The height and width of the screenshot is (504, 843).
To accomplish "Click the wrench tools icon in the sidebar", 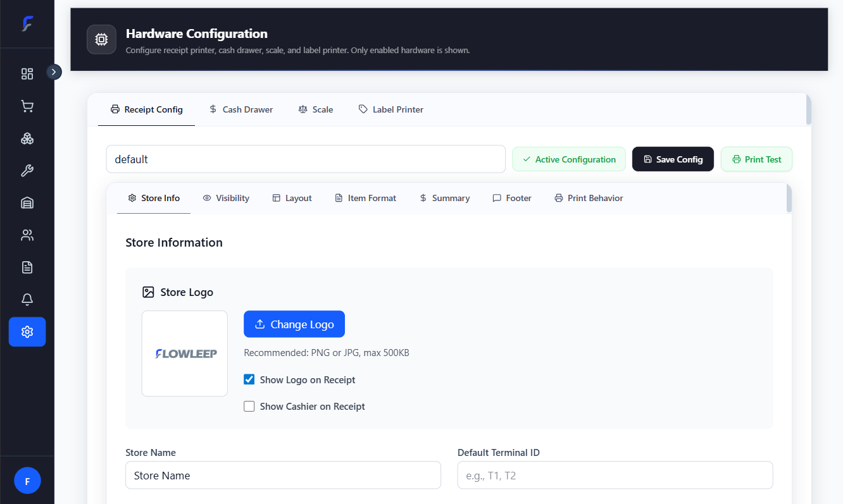I will 27,170.
